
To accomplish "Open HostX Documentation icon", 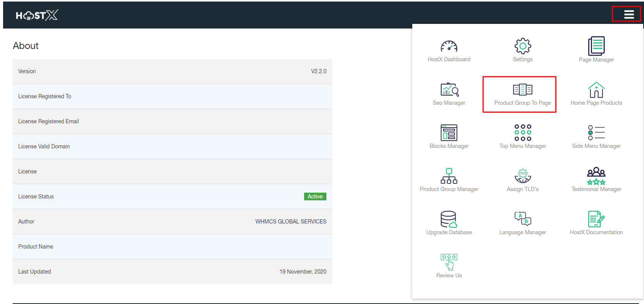I will pos(596,219).
